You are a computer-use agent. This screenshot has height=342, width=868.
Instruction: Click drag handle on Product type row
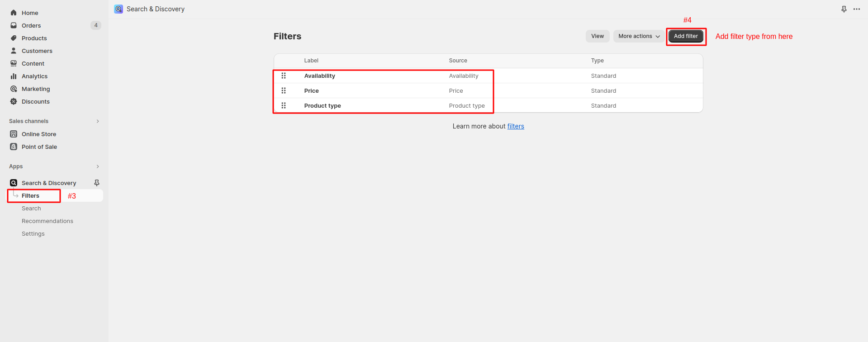pos(284,105)
